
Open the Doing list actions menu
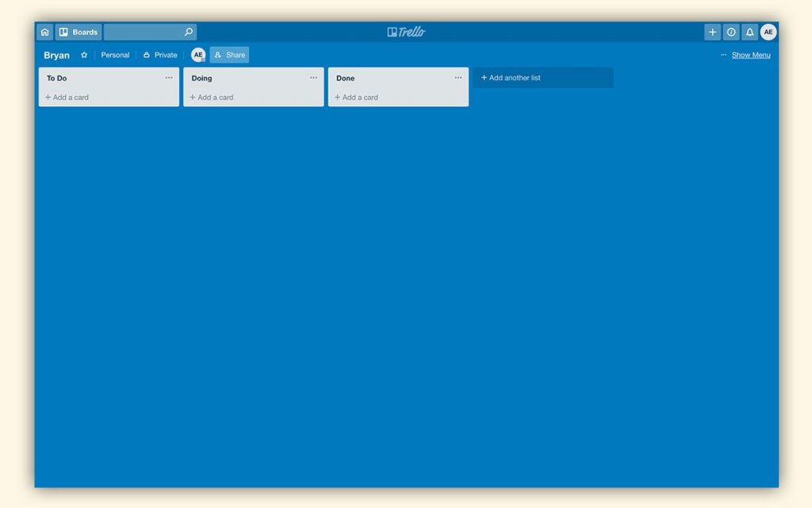[x=313, y=78]
